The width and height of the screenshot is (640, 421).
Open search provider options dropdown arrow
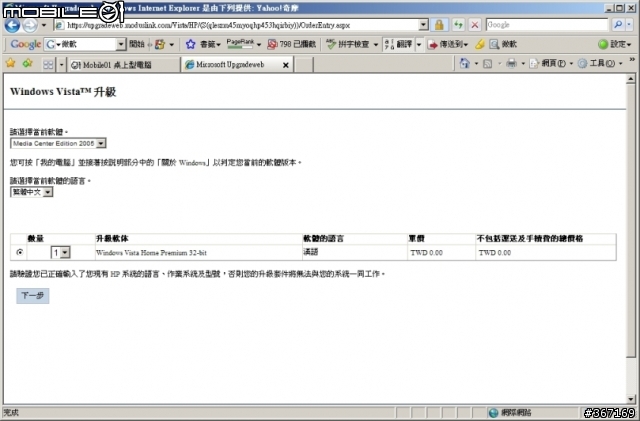tap(629, 25)
